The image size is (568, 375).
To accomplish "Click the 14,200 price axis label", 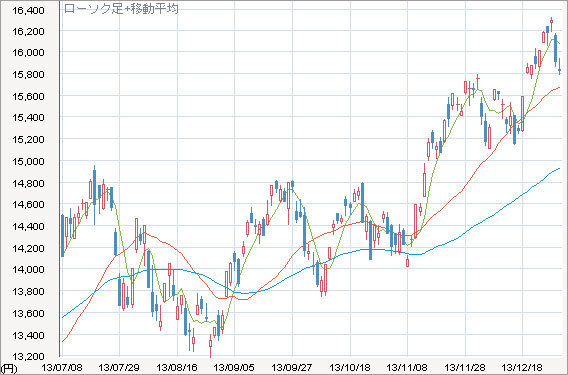I will [28, 249].
